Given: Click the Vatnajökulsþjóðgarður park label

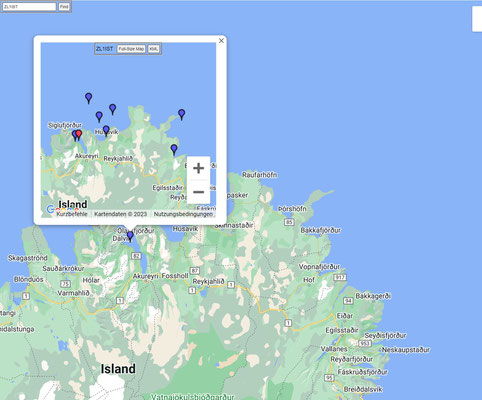Looking at the screenshot, I should [x=193, y=397].
